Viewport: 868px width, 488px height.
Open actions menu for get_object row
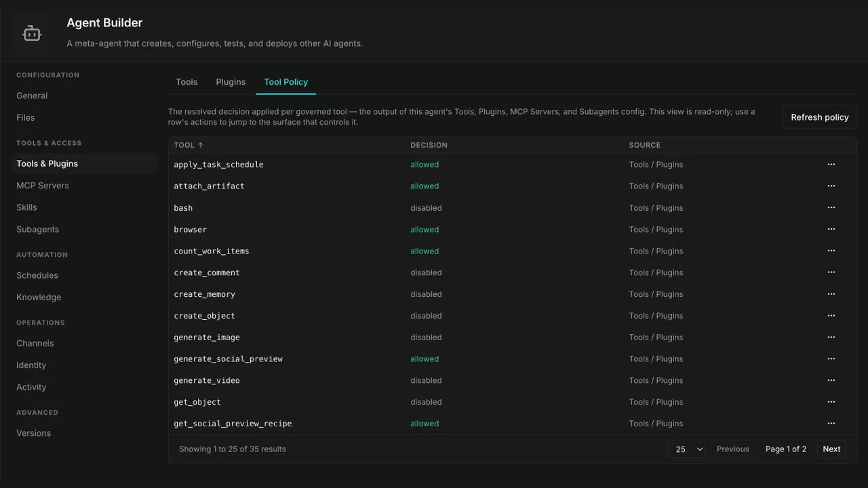831,402
